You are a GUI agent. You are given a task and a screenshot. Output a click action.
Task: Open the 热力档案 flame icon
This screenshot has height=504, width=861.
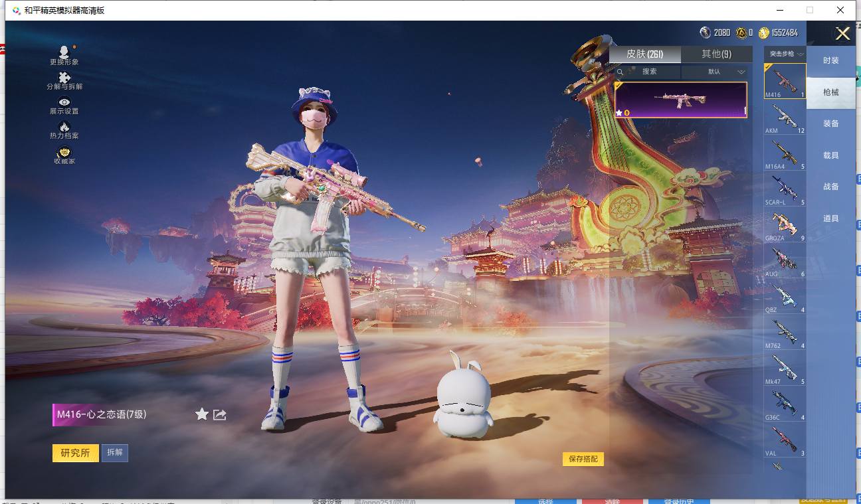(64, 126)
